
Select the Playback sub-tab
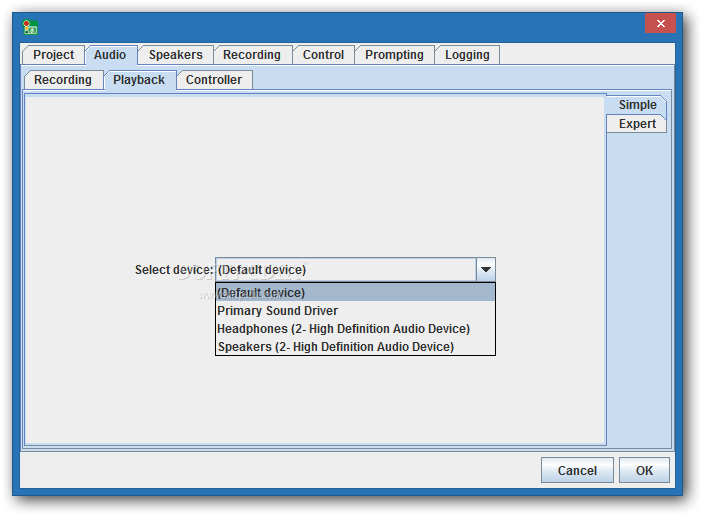[x=139, y=80]
